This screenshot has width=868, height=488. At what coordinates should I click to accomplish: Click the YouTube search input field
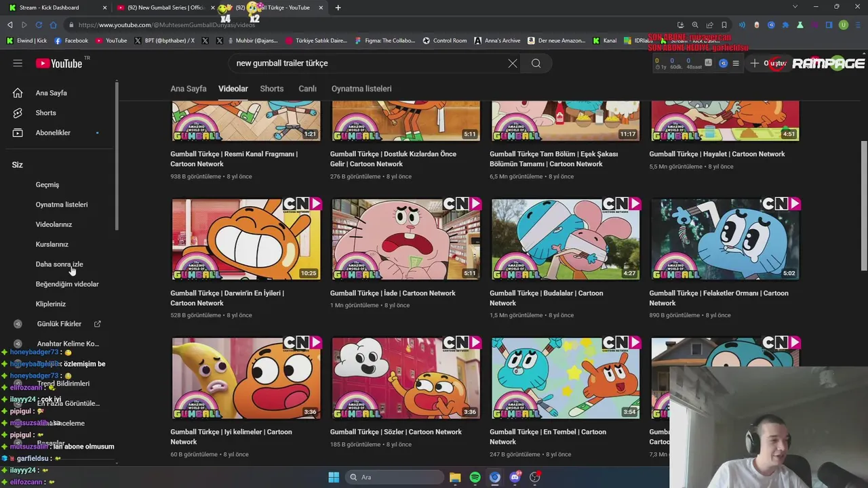click(x=366, y=63)
